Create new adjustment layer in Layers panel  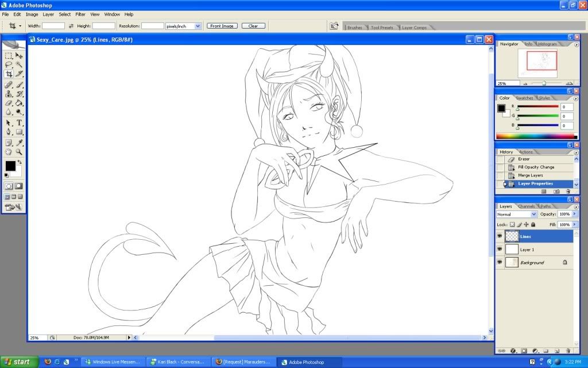(x=535, y=351)
